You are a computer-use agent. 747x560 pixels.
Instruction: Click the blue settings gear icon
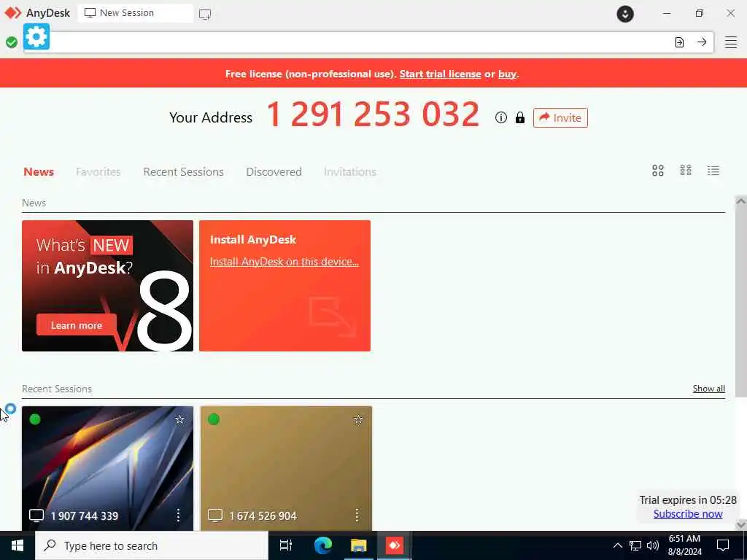(36, 36)
